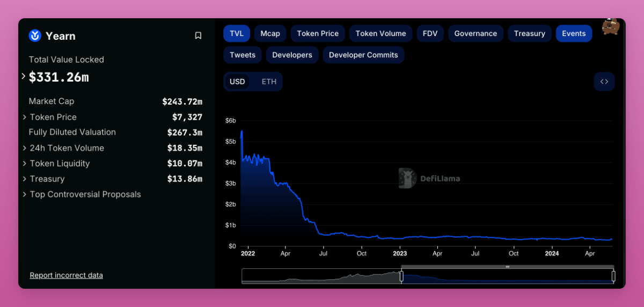Click the $13.86m treasury value
The height and width of the screenshot is (307, 644).
pyautogui.click(x=185, y=179)
